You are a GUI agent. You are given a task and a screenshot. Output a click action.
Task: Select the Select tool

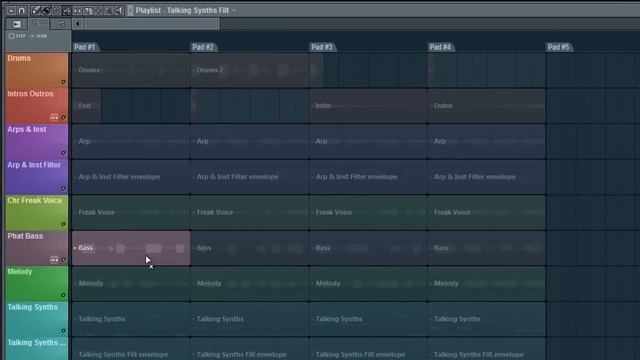click(x=98, y=11)
